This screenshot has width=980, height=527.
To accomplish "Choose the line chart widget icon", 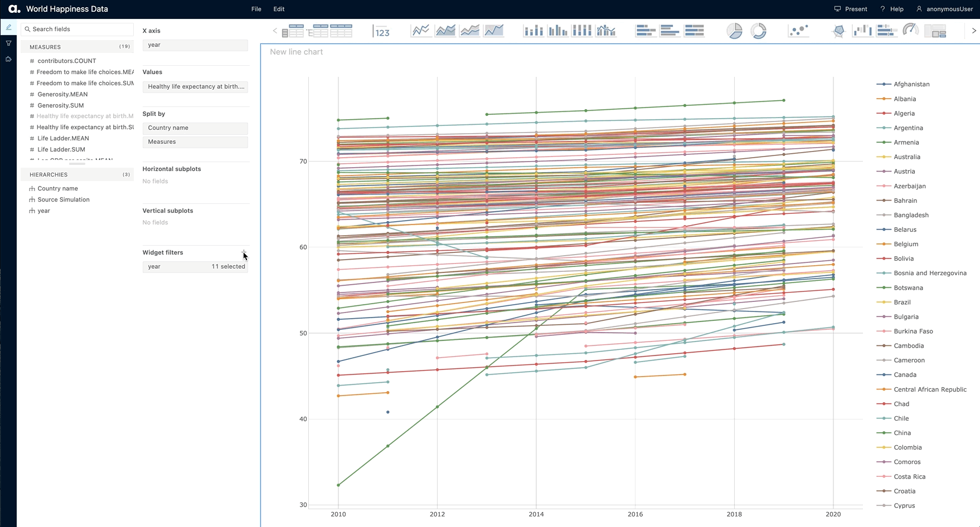I will point(421,31).
